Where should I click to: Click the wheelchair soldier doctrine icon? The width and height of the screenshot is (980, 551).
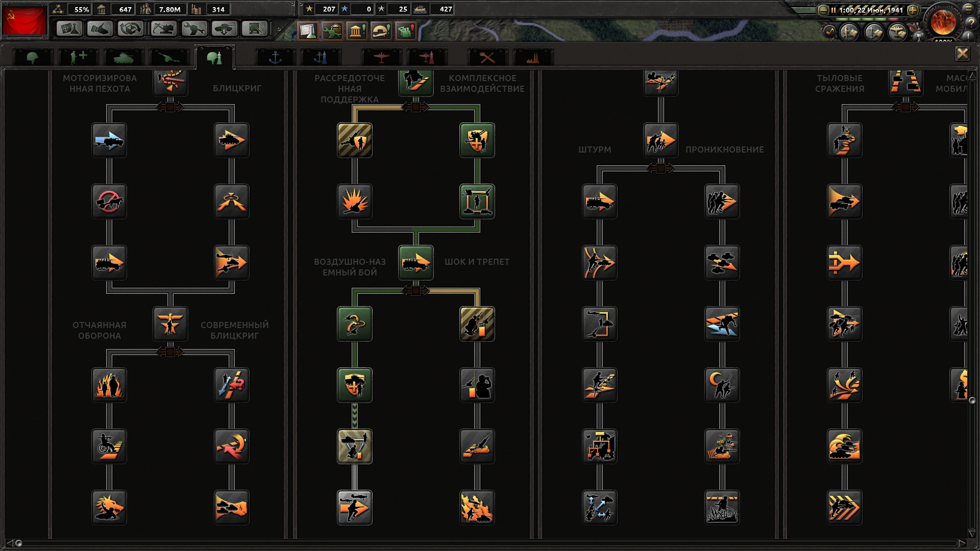109,446
